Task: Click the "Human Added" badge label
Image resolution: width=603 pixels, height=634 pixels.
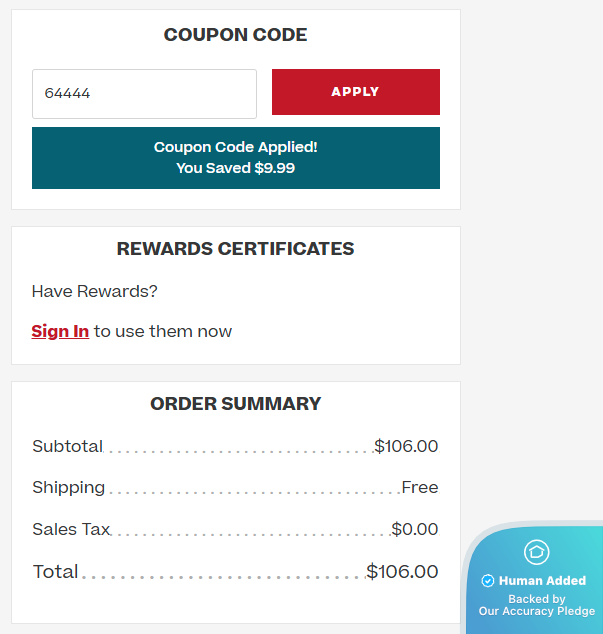Action: pos(543,581)
